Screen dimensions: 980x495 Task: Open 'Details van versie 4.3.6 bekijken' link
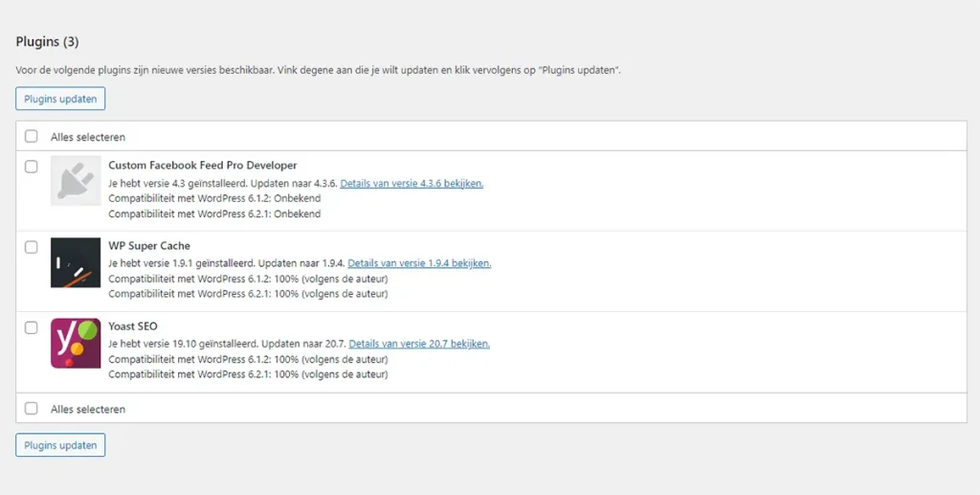(412, 183)
